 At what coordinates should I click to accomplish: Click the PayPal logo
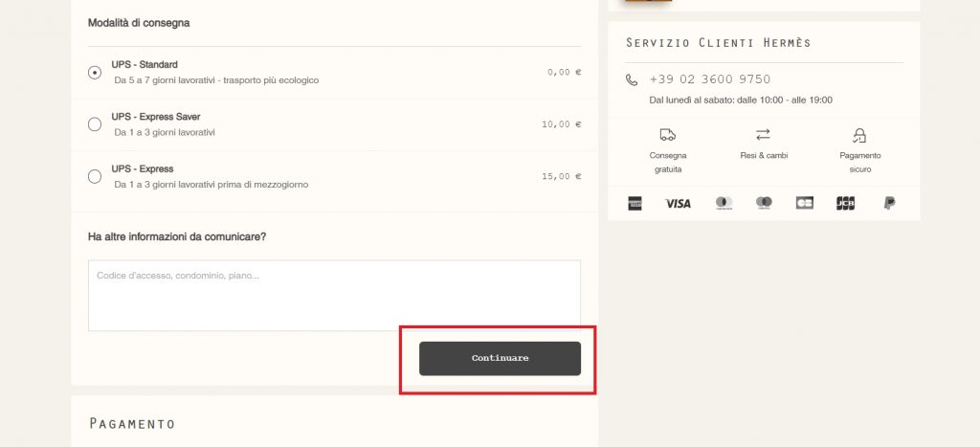coord(889,203)
